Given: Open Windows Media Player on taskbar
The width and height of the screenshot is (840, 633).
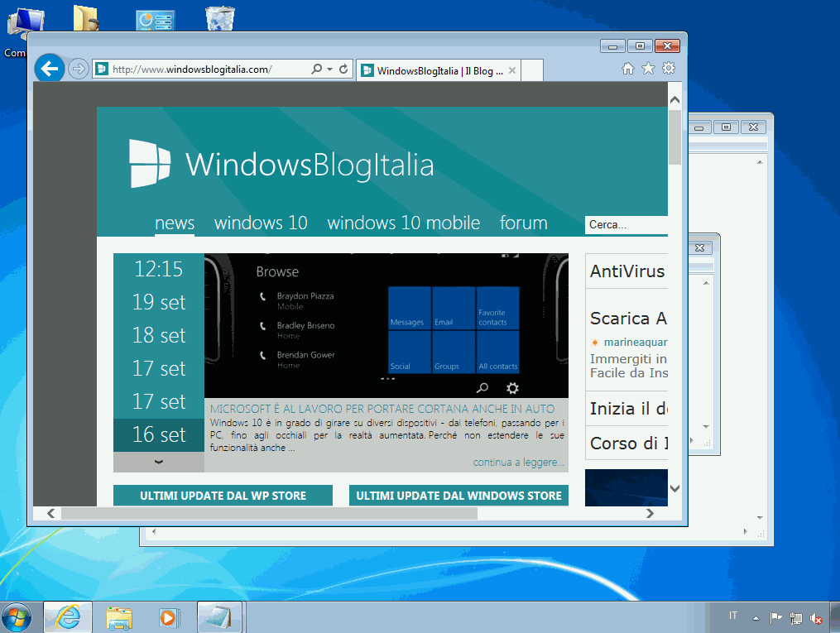Looking at the screenshot, I should click(x=169, y=617).
